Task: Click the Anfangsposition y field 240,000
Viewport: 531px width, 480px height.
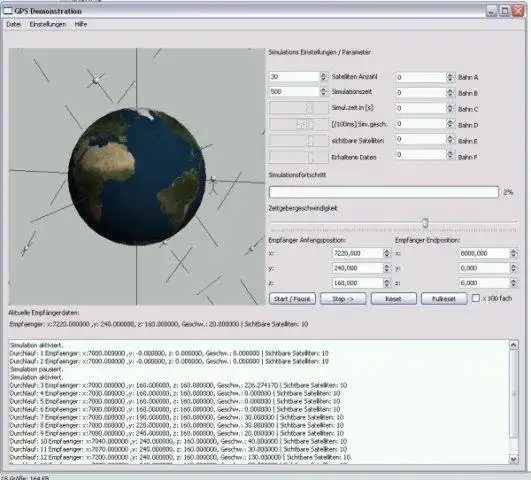Action: [358, 268]
